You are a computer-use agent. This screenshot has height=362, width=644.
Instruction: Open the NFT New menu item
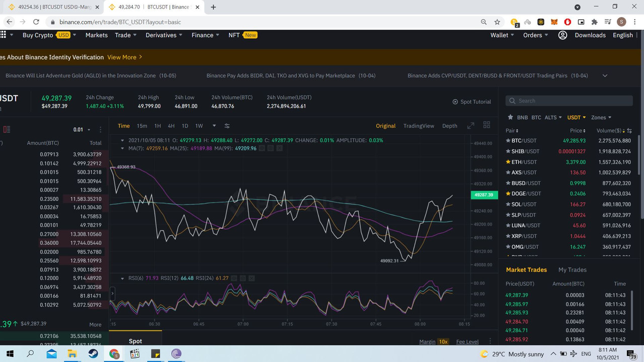click(243, 35)
